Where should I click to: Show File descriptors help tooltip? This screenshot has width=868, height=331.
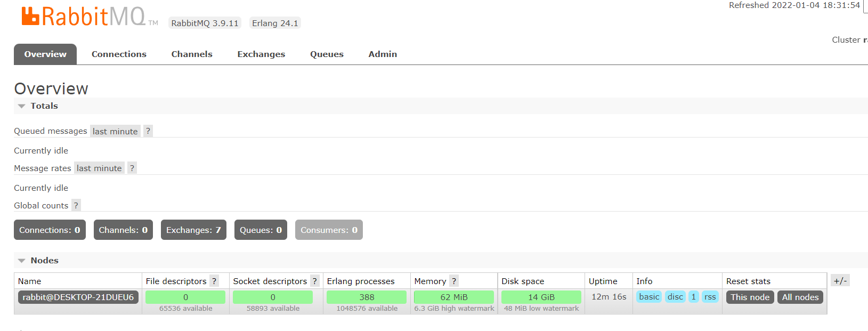click(214, 281)
